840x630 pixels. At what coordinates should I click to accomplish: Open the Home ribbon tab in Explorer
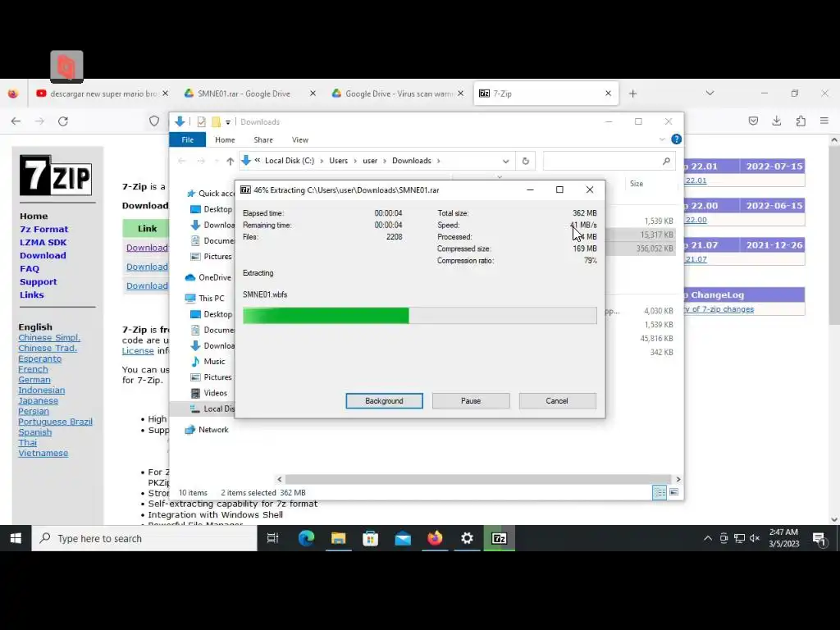(x=225, y=139)
